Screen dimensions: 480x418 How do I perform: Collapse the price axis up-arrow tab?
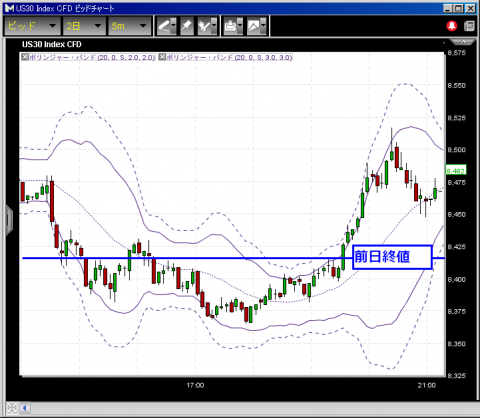[x=463, y=42]
